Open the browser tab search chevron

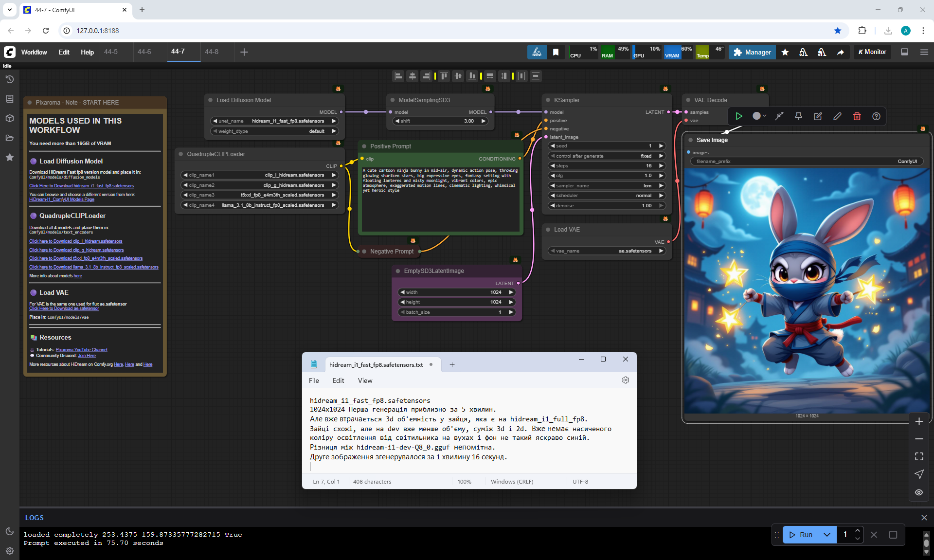pos(9,10)
